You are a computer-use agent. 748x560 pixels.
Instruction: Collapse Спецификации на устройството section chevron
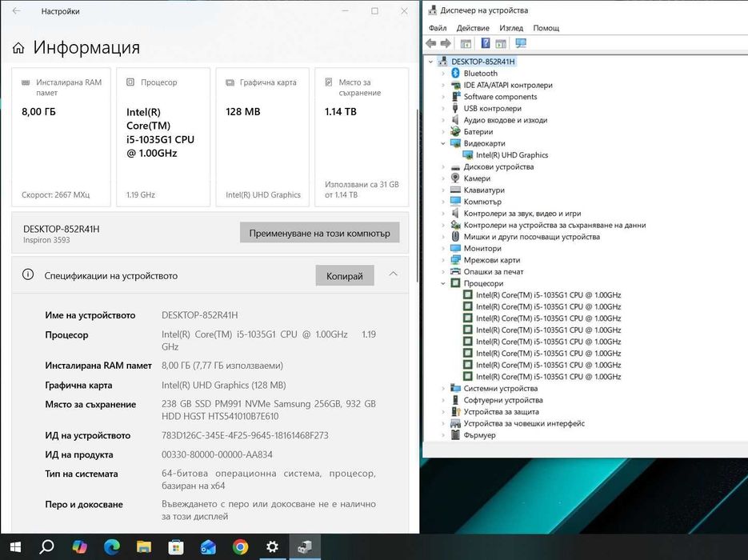(x=393, y=274)
